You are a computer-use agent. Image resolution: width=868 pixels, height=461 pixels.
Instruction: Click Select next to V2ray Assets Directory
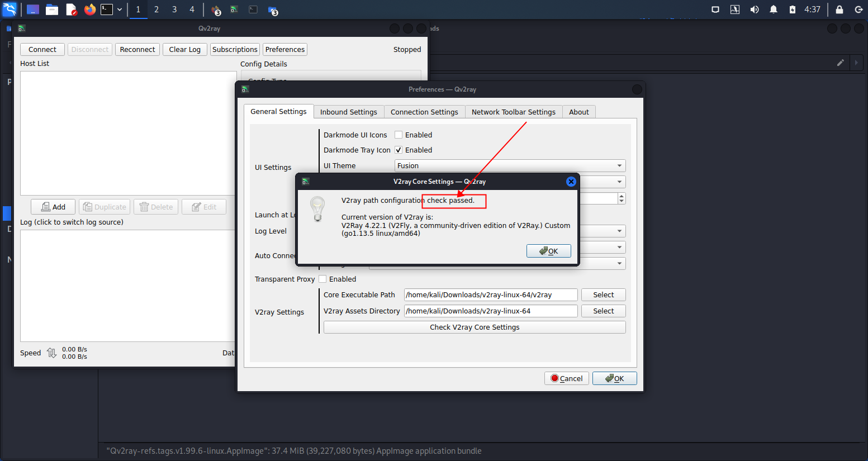tap(604, 311)
